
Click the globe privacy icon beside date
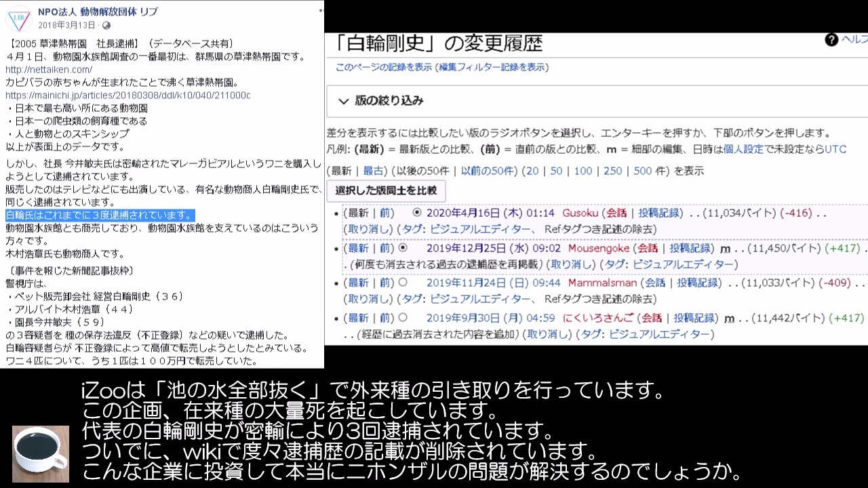coord(106,26)
